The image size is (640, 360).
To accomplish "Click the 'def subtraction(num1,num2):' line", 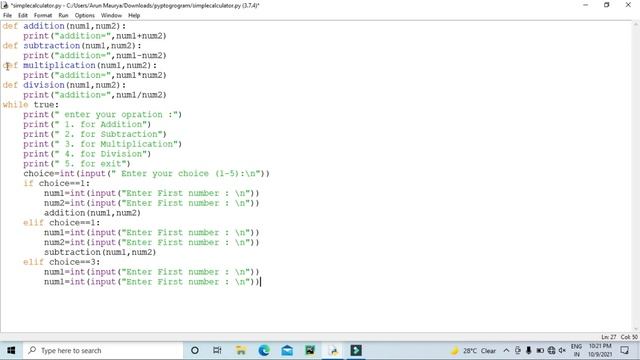I will point(72,46).
